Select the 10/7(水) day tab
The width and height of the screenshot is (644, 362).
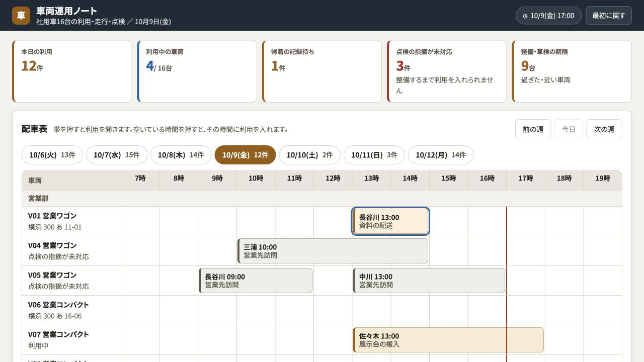(117, 155)
